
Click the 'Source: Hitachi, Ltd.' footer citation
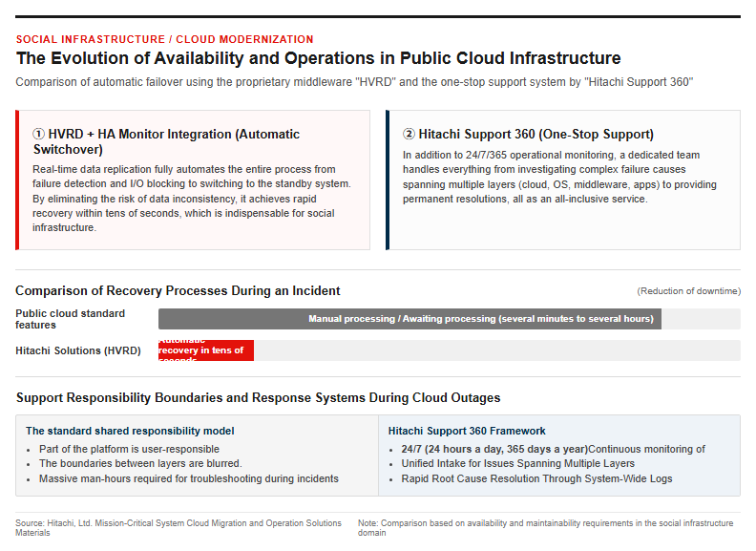click(x=178, y=528)
